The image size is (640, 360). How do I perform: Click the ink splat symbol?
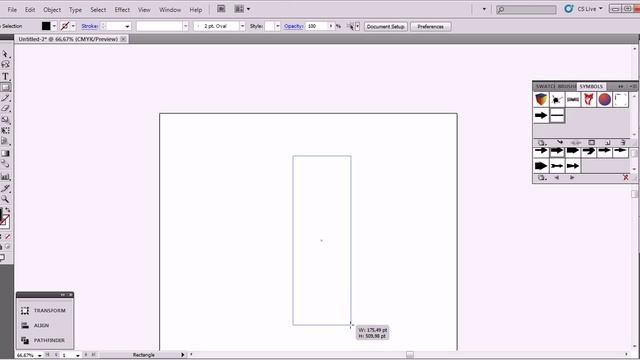coord(557,100)
